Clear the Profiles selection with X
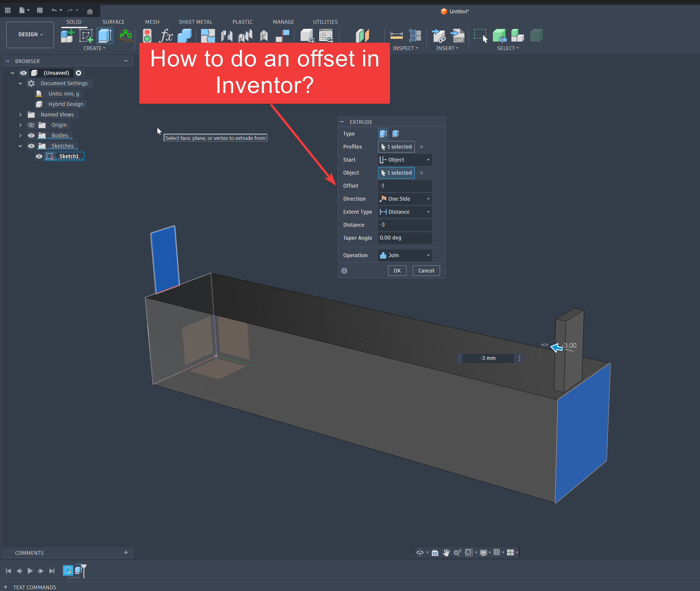 [x=421, y=147]
